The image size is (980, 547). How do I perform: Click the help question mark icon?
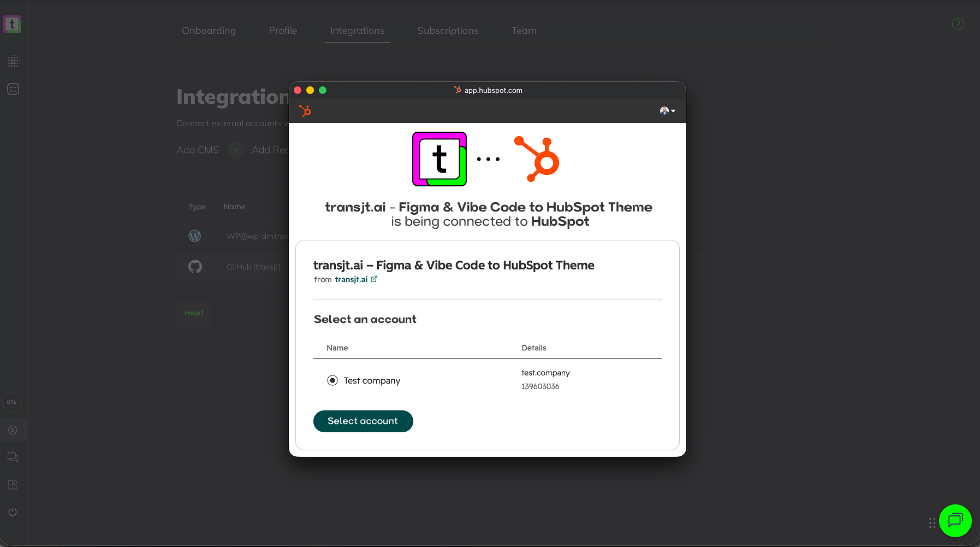point(958,24)
